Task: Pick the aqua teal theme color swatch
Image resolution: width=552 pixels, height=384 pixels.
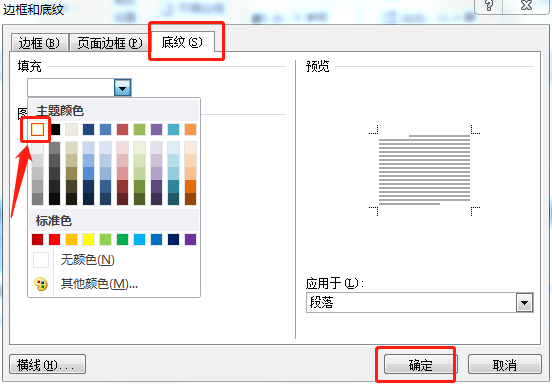Action: tap(173, 129)
